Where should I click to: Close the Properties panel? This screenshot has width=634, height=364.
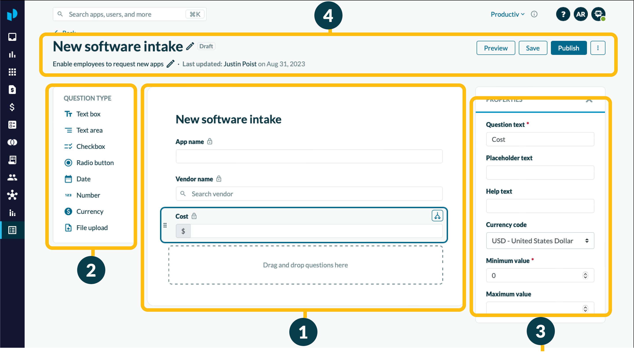pyautogui.click(x=589, y=101)
